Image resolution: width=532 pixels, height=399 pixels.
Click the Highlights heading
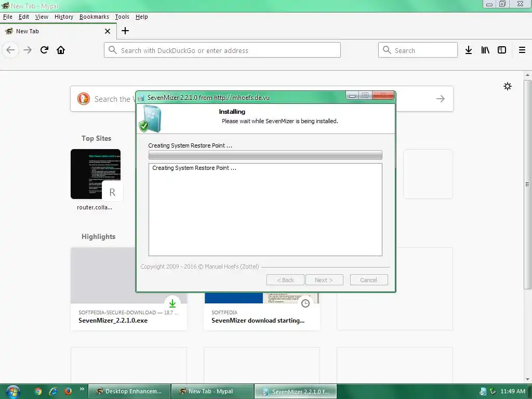pos(98,236)
